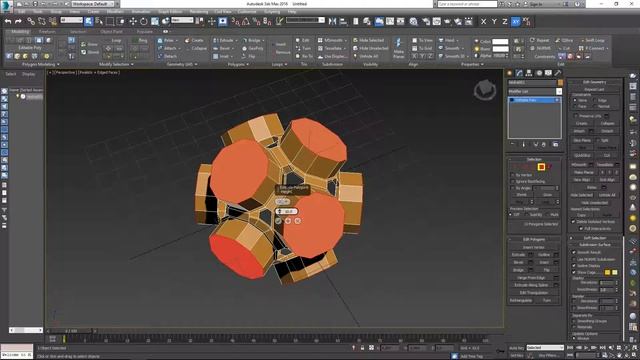Open the Rendering menu
The height and width of the screenshot is (360, 640).
(199, 12)
